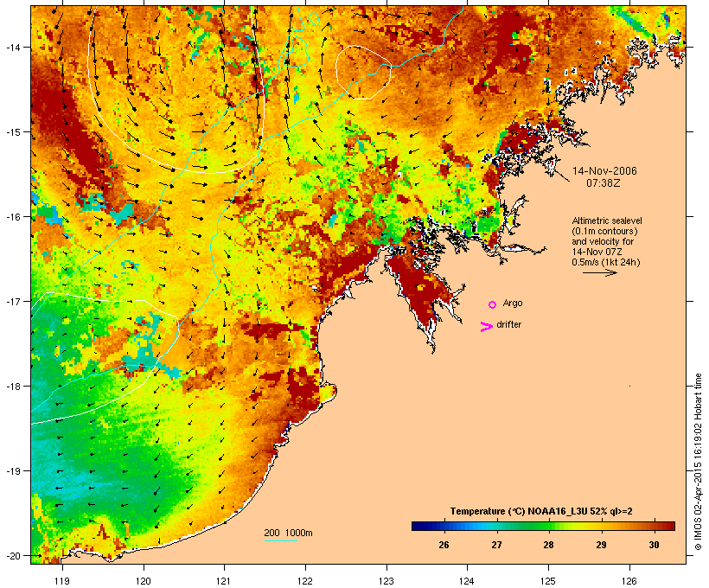Click the date text 14-Nov-2006
Screen dimensions: 709x588
pos(604,171)
